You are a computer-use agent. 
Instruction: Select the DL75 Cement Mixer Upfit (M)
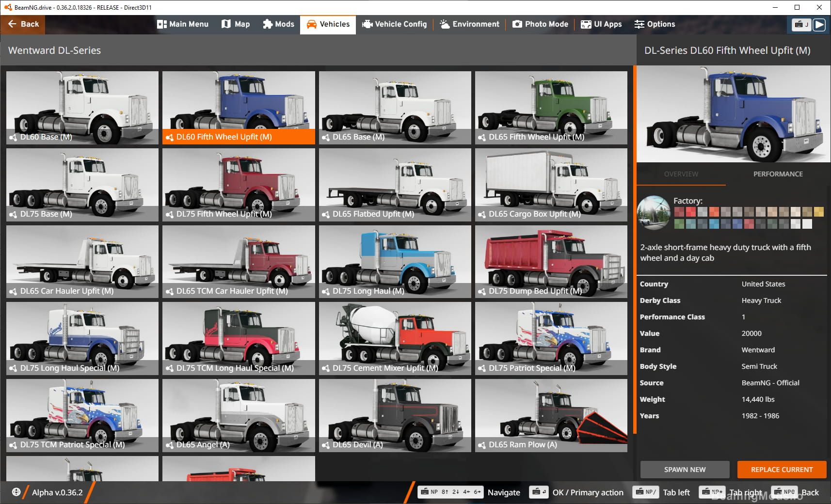[x=395, y=338]
